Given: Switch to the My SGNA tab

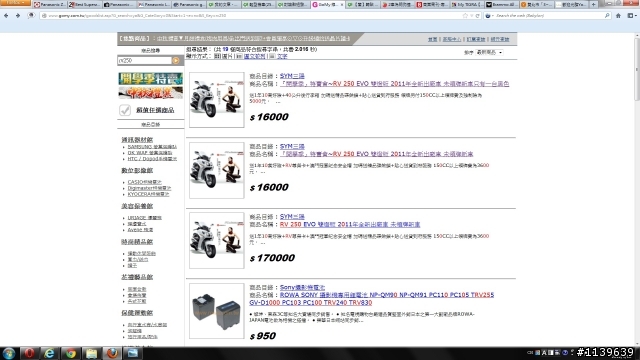Looking at the screenshot, I should pyautogui.click(x=467, y=4).
